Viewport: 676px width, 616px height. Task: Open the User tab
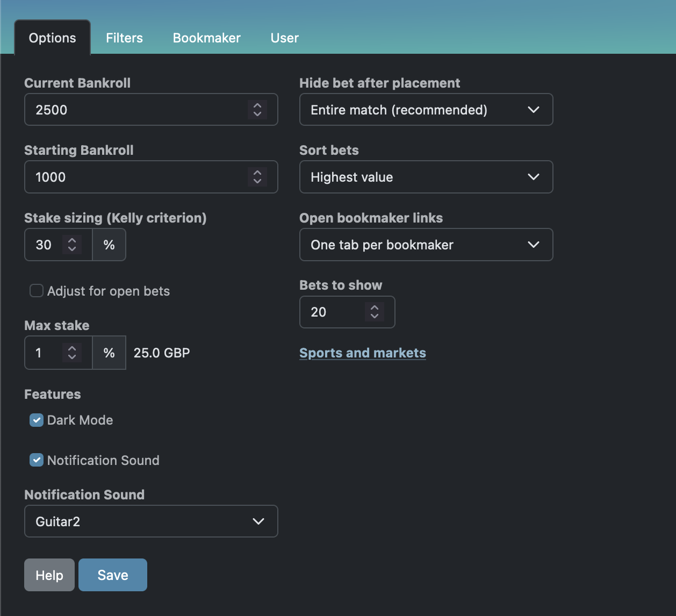[x=284, y=38]
